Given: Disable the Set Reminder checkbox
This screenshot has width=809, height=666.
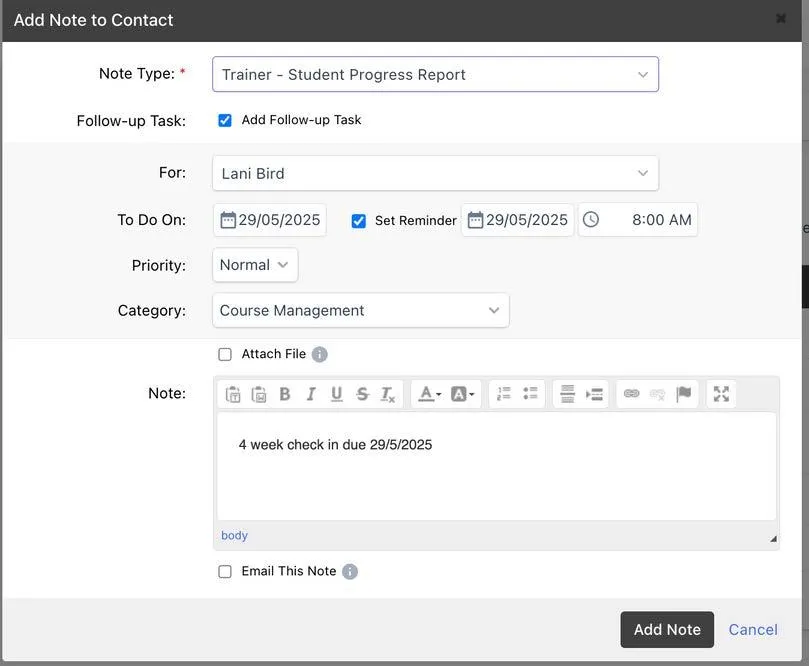Looking at the screenshot, I should (359, 221).
